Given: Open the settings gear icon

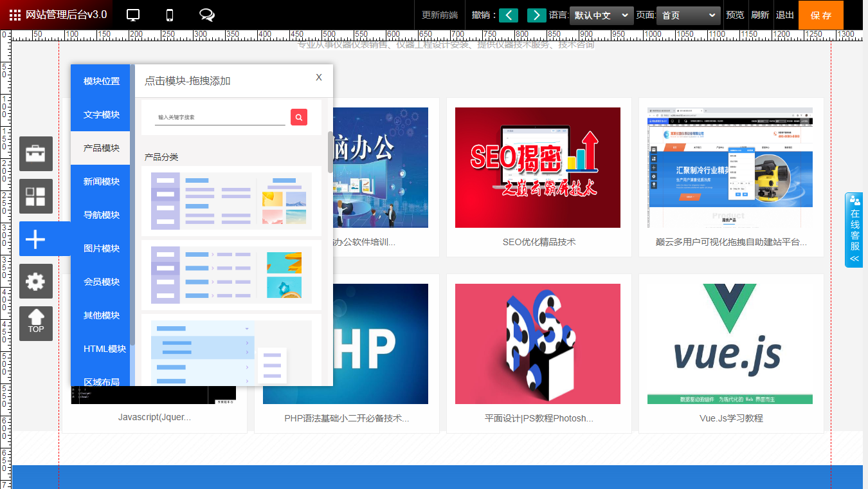Looking at the screenshot, I should (35, 281).
